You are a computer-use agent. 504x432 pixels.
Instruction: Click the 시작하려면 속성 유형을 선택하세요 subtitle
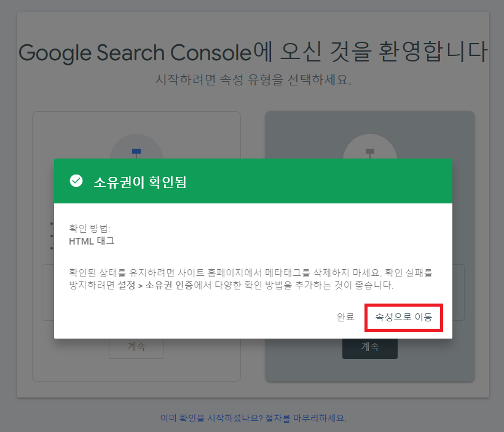point(253,79)
